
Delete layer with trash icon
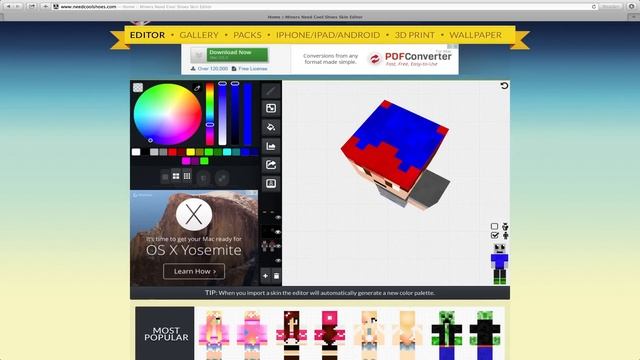coord(276,276)
